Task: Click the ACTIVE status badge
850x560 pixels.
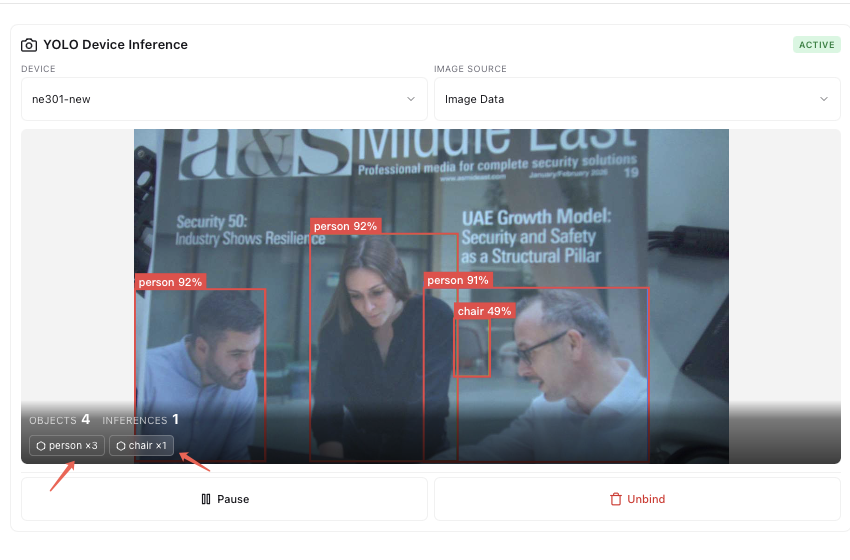Action: tap(816, 45)
